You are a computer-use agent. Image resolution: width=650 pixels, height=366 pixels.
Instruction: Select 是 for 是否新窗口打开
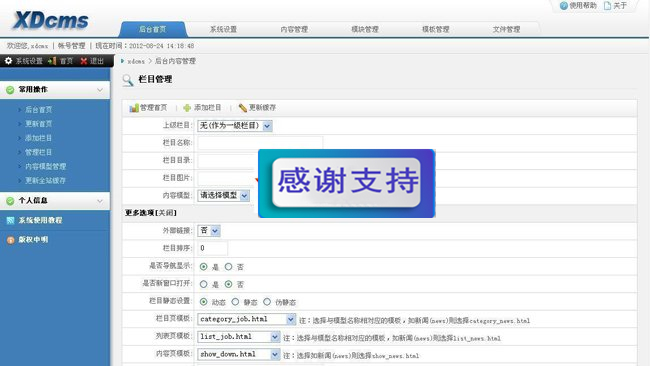coord(204,284)
